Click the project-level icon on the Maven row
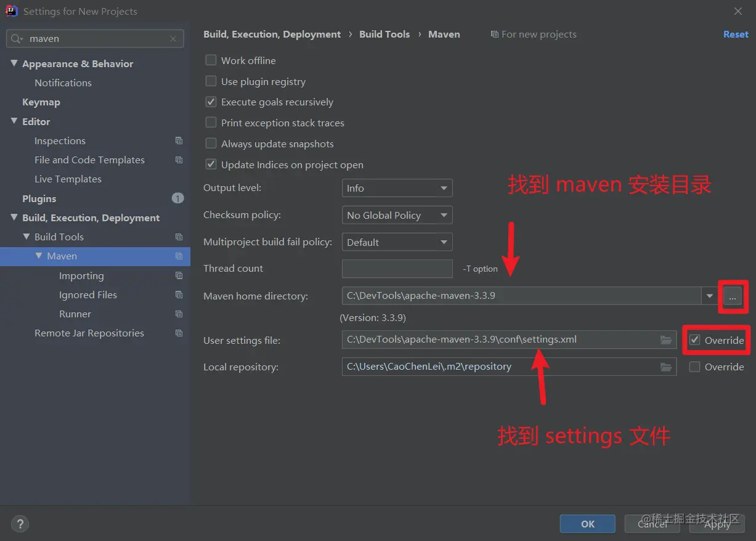Viewport: 756px width, 541px height. pos(179,256)
